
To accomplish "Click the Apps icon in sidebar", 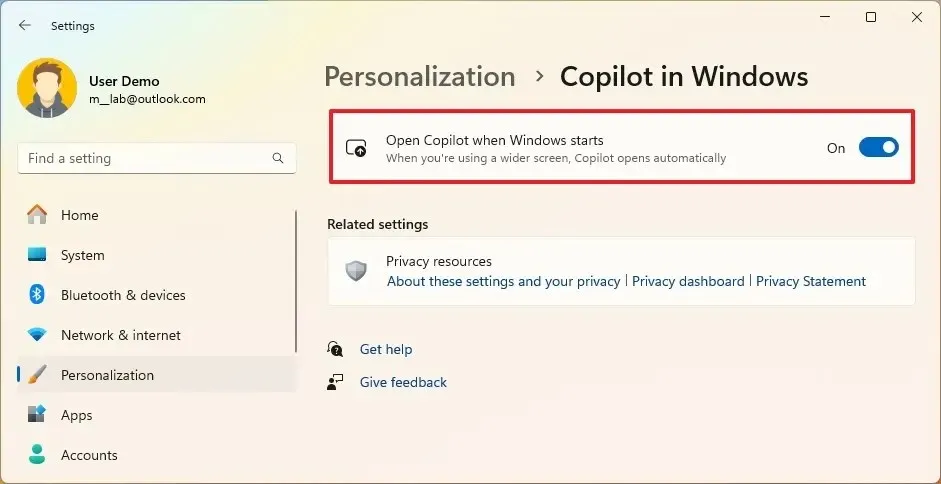I will 37,415.
